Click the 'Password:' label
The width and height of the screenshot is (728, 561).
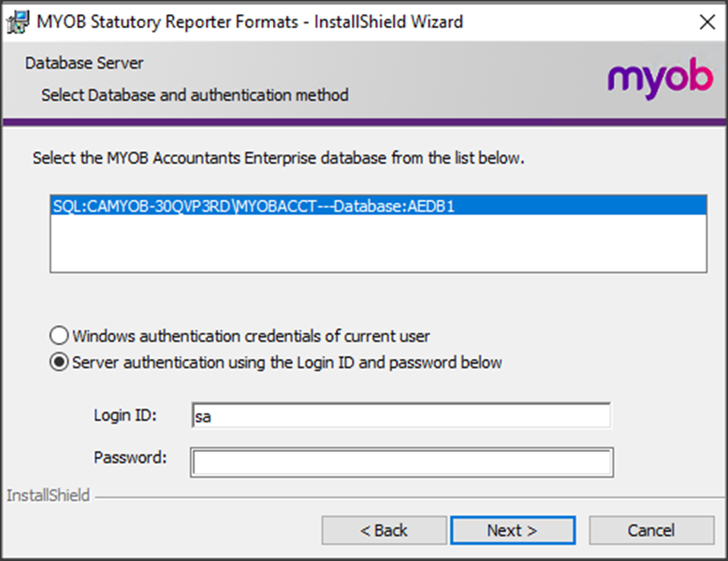[130, 457]
